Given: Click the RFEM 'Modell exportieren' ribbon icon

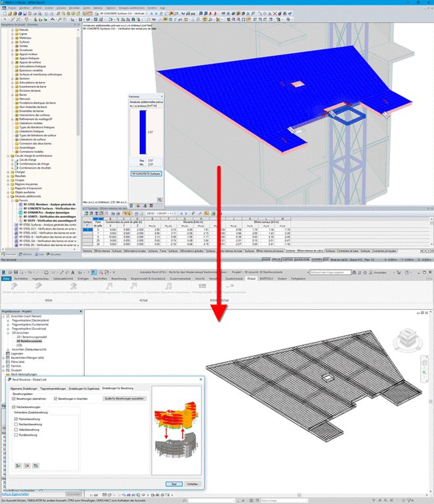Looking at the screenshot, I should tap(14, 285).
